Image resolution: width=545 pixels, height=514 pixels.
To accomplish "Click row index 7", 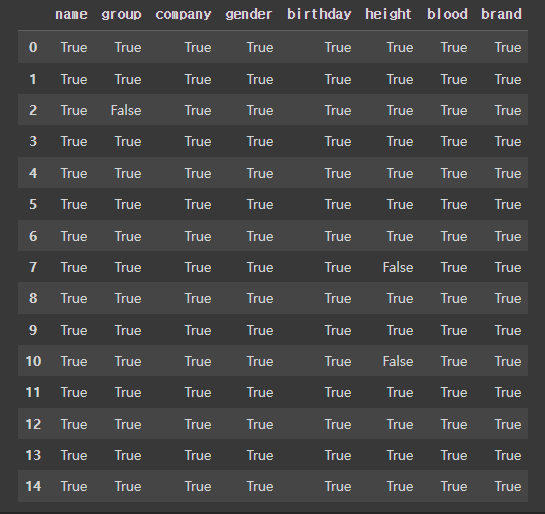I will (x=33, y=267).
